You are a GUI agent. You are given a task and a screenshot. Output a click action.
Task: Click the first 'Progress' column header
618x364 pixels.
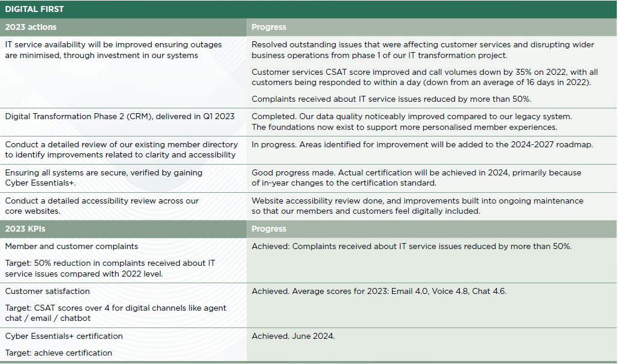click(x=269, y=27)
